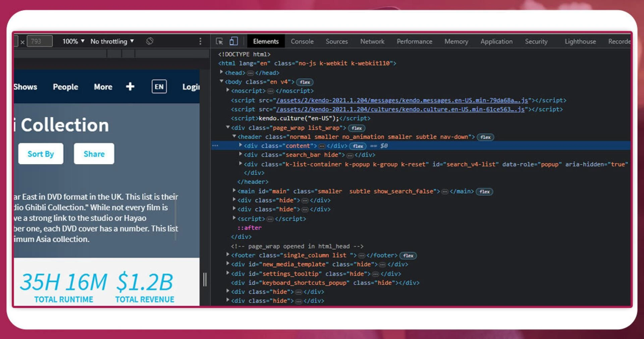Open the kendo.messages.en-US script link
The width and height of the screenshot is (644, 339).
pos(402,100)
